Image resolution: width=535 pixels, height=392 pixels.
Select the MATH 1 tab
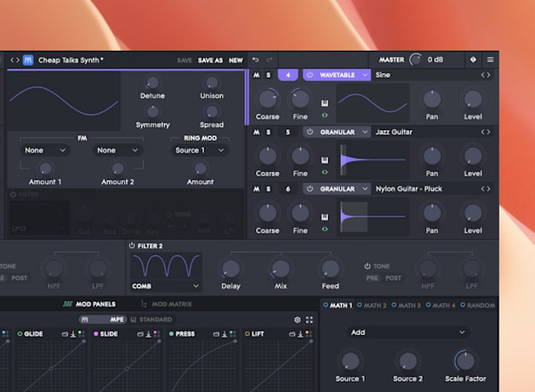point(338,306)
